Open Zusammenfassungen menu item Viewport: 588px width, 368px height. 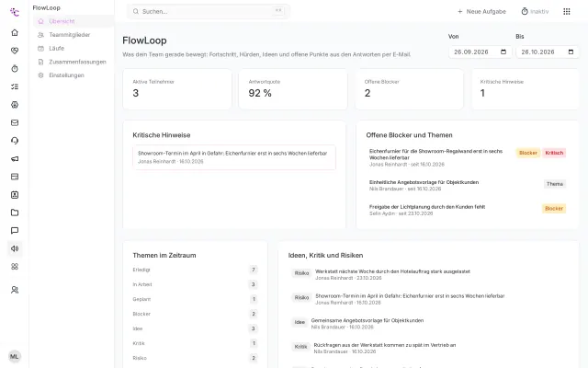[73, 62]
